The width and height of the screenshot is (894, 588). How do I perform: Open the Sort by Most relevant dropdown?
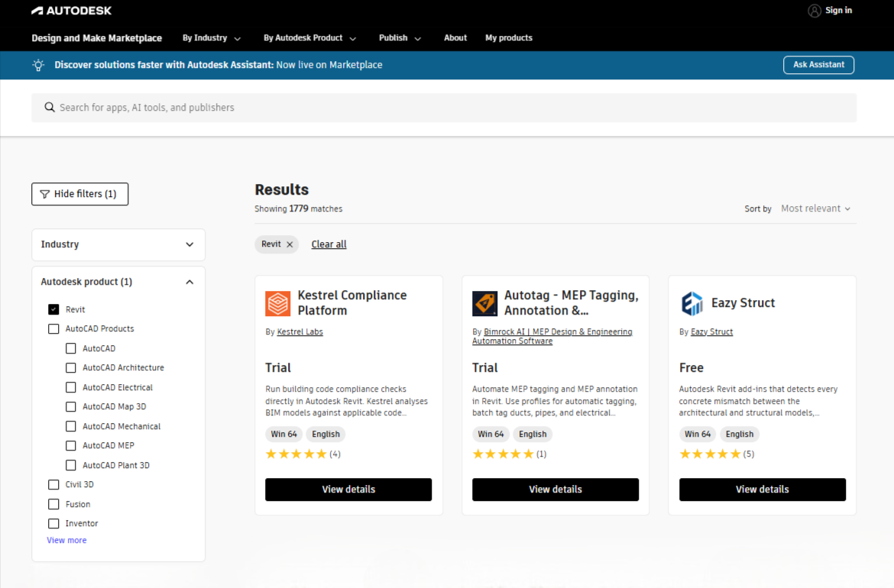click(815, 208)
